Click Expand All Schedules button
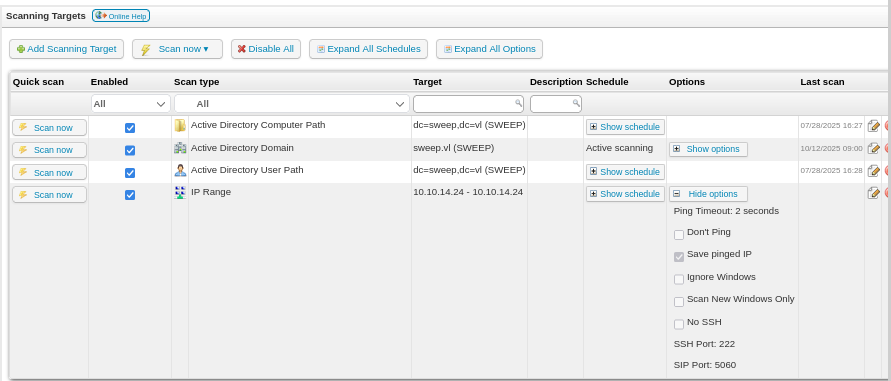 point(368,49)
